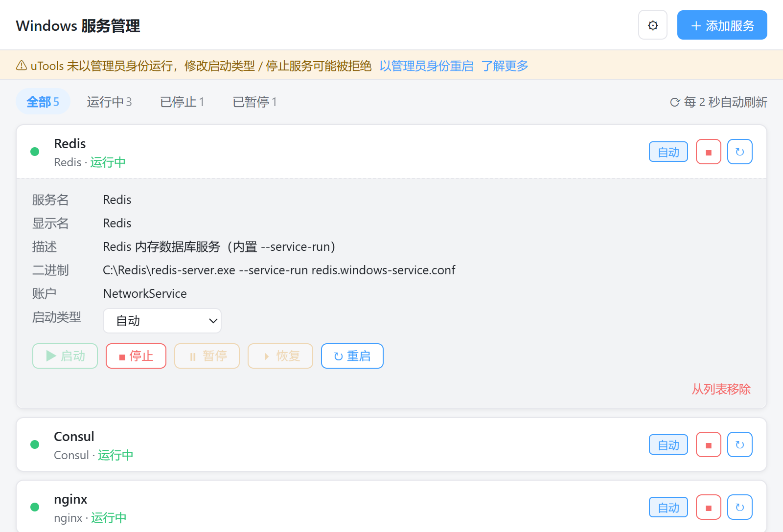This screenshot has height=532, width=783.
Task: Open the 启动类型 dropdown for Redis
Action: click(x=162, y=321)
